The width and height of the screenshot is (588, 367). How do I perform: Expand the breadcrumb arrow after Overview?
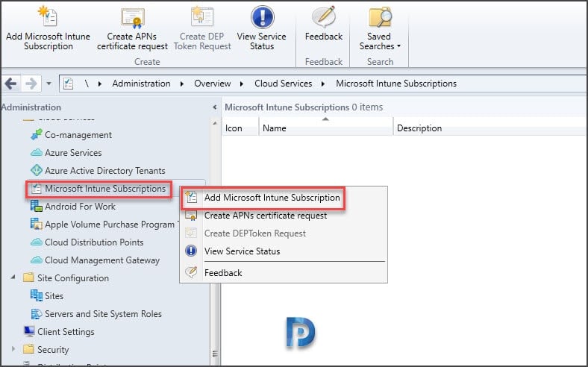point(242,84)
